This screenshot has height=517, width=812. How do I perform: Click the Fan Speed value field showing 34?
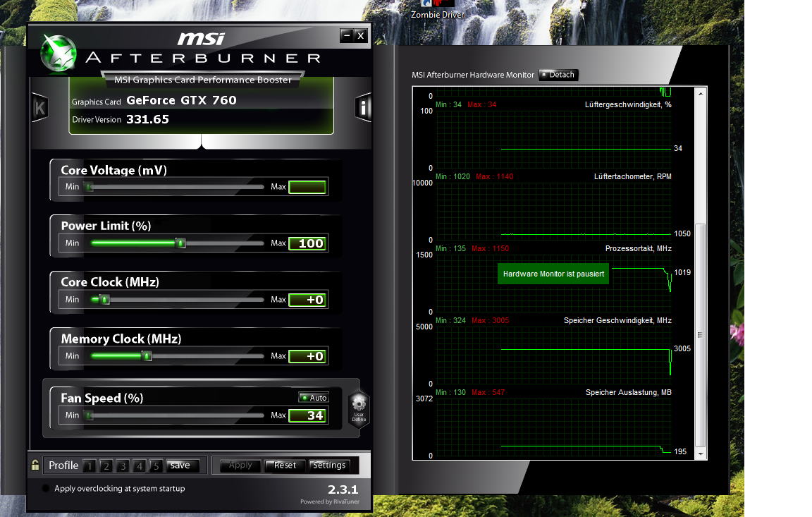307,415
